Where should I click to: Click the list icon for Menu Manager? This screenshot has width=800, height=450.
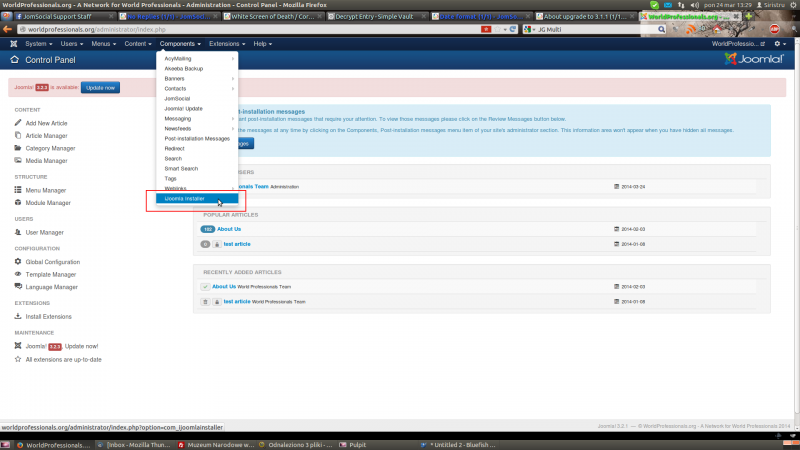coord(18,190)
